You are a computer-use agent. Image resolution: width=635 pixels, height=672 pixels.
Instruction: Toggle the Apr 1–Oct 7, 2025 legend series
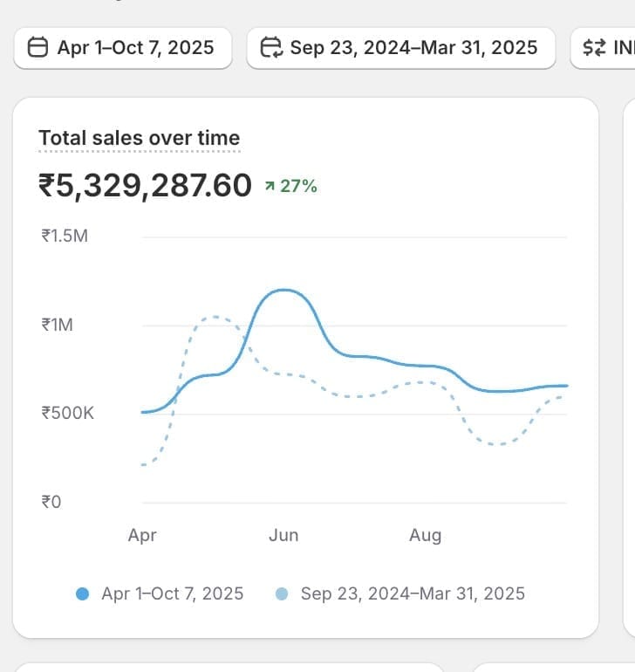(x=172, y=594)
